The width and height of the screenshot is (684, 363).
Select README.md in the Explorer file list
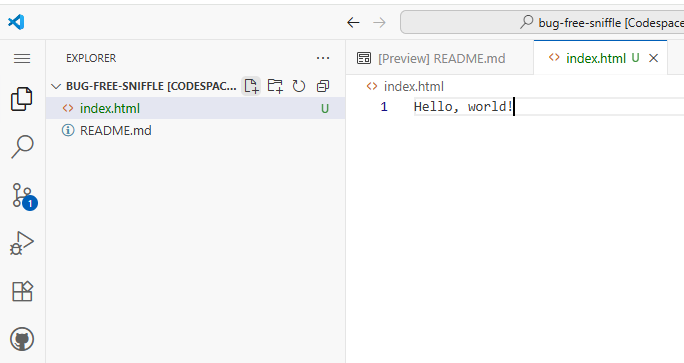click(195, 130)
